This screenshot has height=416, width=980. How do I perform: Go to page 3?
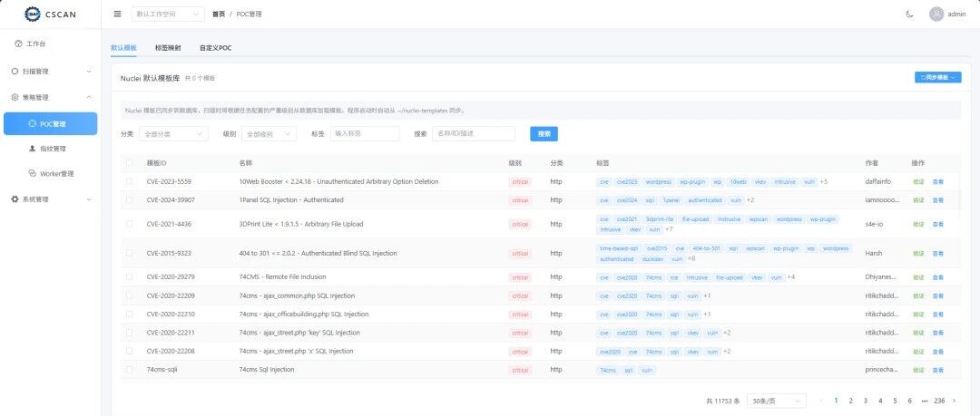pos(865,401)
